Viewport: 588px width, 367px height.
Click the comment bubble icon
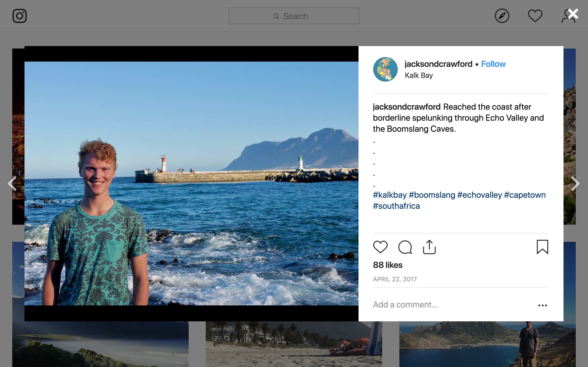[405, 247]
